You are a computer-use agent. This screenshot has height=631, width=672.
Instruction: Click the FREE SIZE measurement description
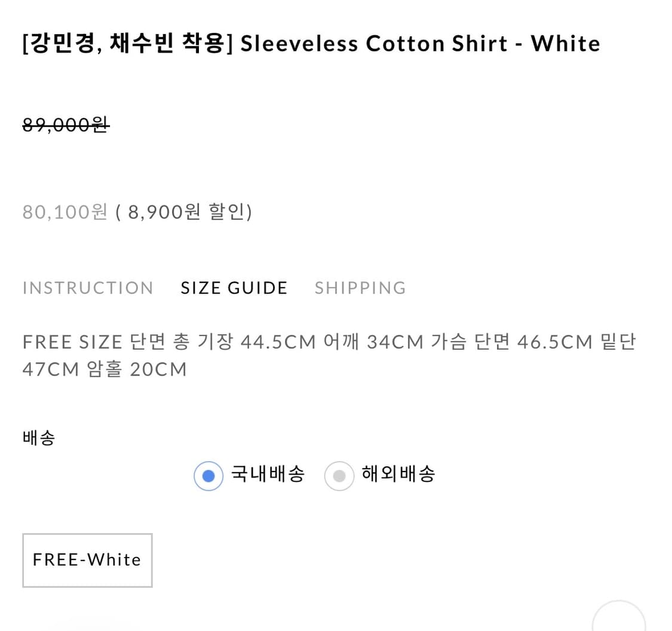(72, 342)
